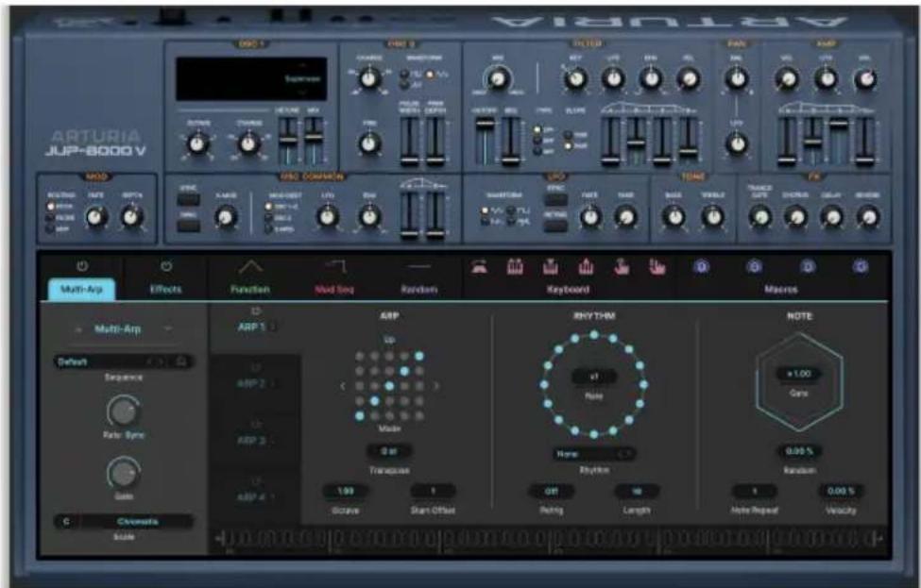Click the Note Velocity percentage field
Image resolution: width=921 pixels, height=588 pixels.
coord(841,491)
